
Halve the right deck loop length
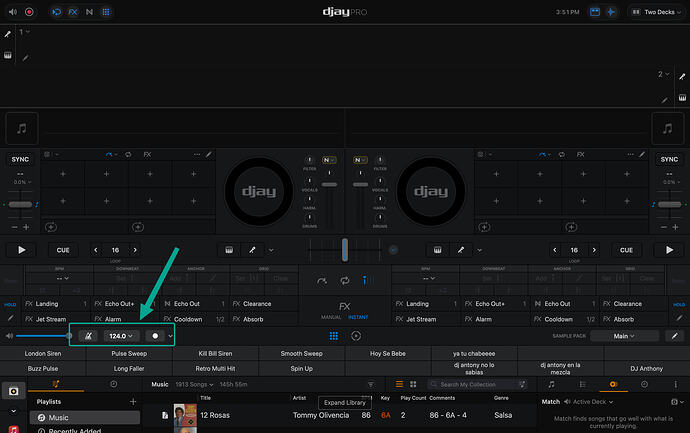click(555, 250)
